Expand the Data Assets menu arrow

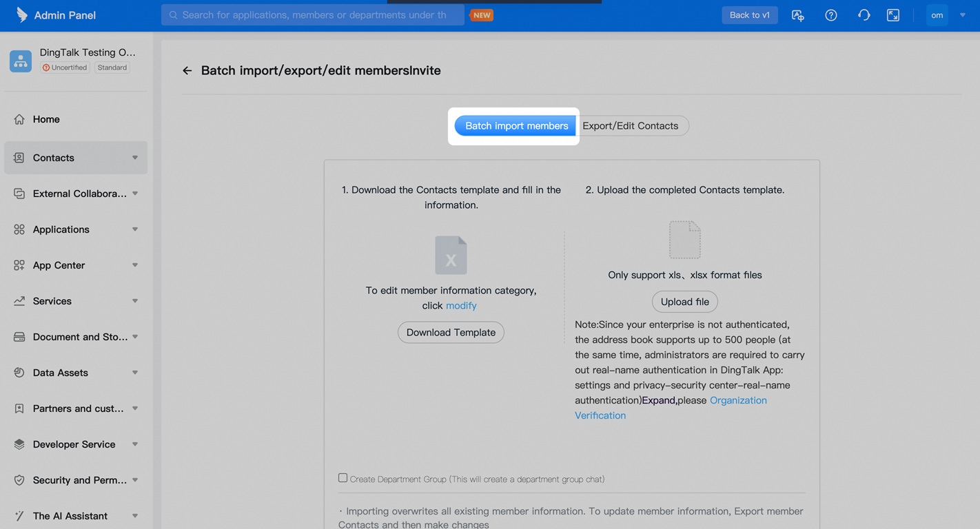(x=135, y=373)
